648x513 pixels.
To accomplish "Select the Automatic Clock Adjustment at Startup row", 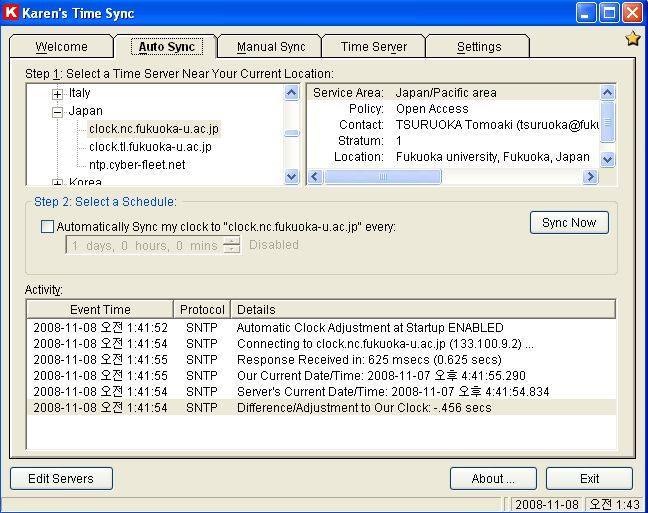I will 321,328.
